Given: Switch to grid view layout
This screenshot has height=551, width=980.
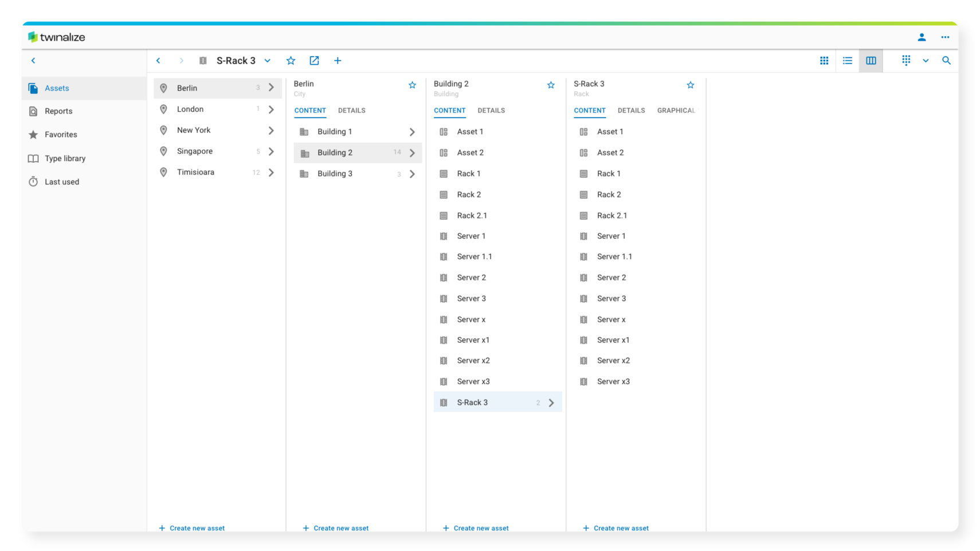Looking at the screenshot, I should [x=824, y=61].
